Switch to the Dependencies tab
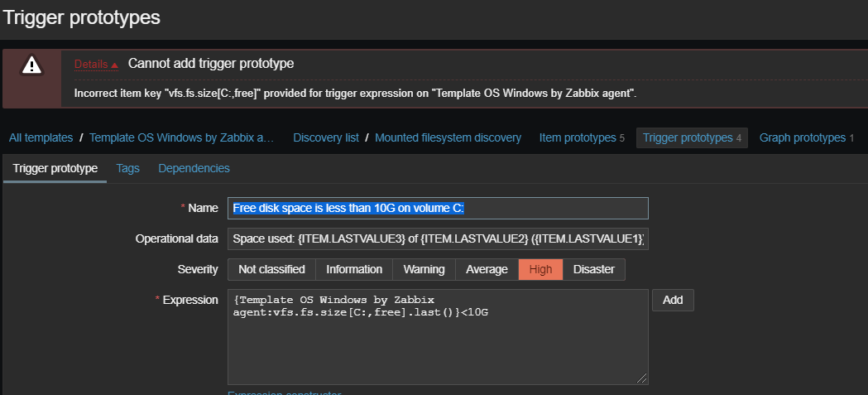This screenshot has height=395, width=868. (x=194, y=168)
